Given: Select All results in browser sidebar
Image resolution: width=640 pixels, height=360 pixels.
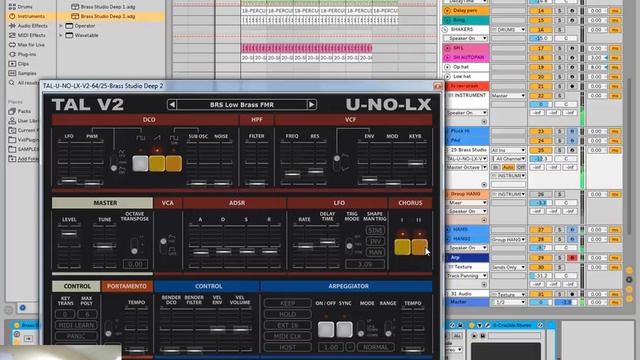Looking at the screenshot, I should point(24,83).
